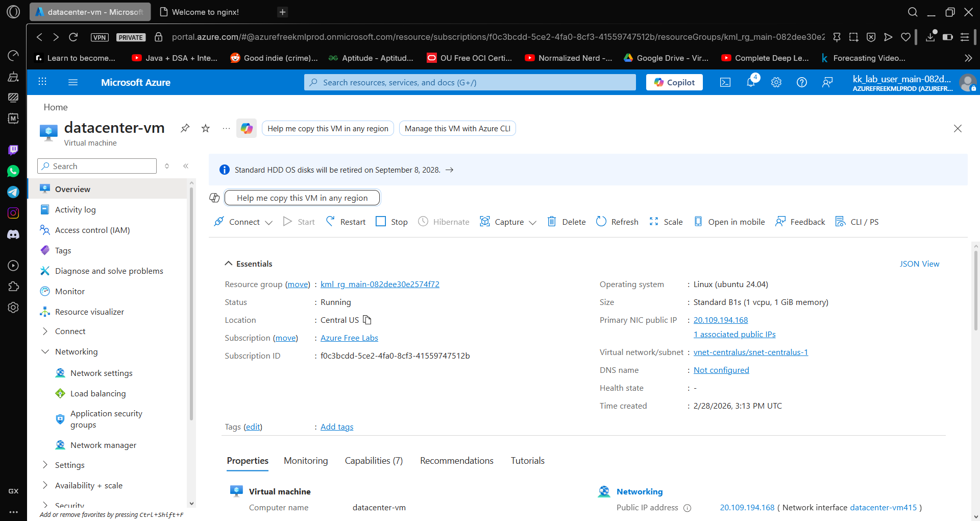Collapse the Essentials section
980x521 pixels.
228,264
